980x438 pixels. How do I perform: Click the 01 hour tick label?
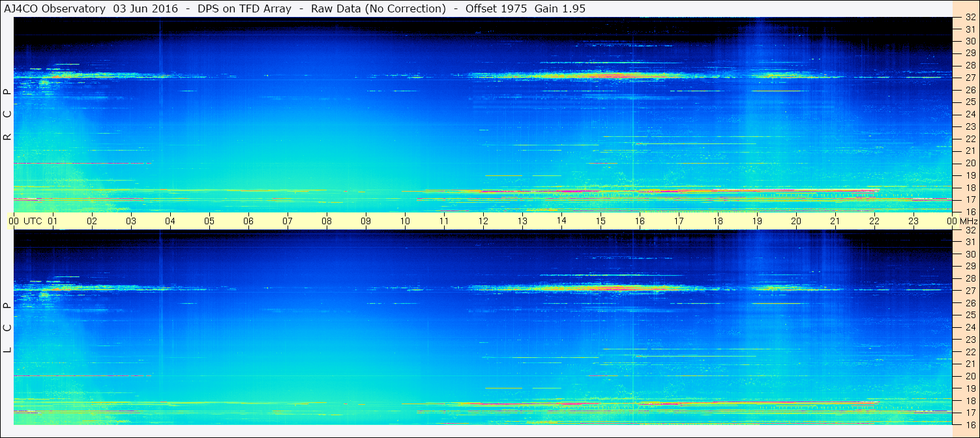(53, 221)
